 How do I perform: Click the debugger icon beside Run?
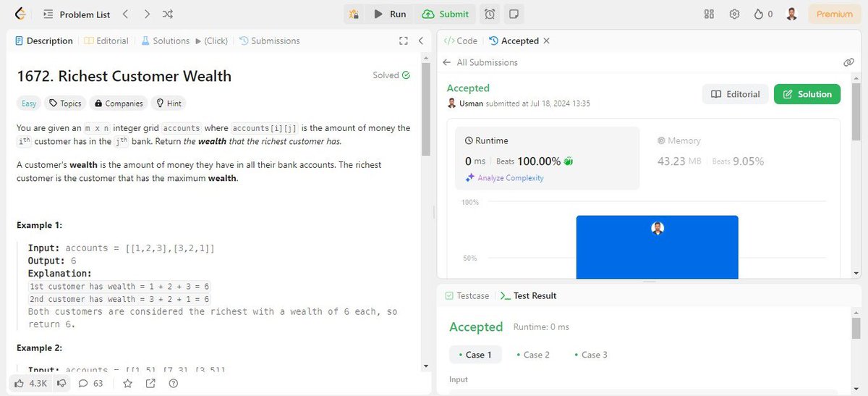(354, 14)
